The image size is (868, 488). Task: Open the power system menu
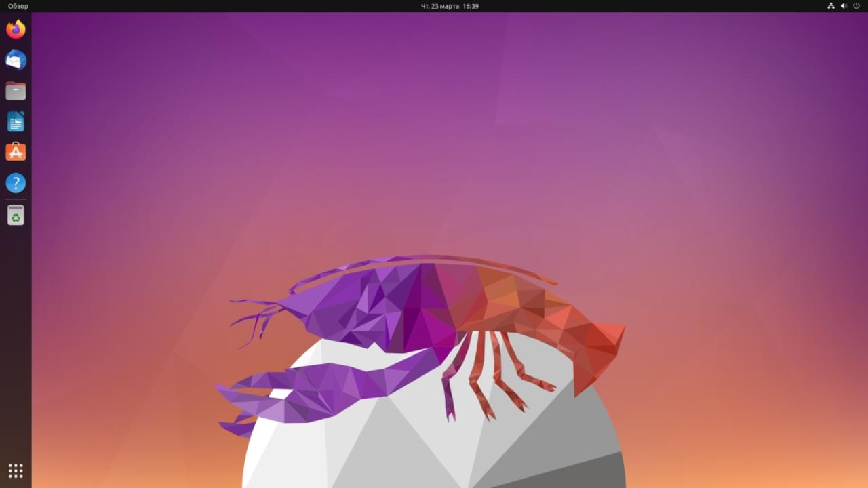[x=856, y=6]
